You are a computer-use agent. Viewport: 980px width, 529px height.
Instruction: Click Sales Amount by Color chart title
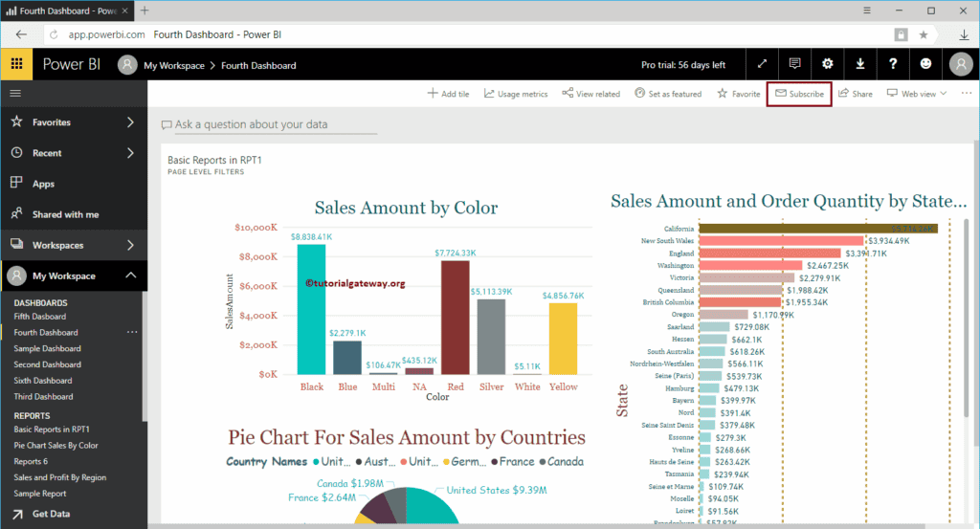point(406,208)
